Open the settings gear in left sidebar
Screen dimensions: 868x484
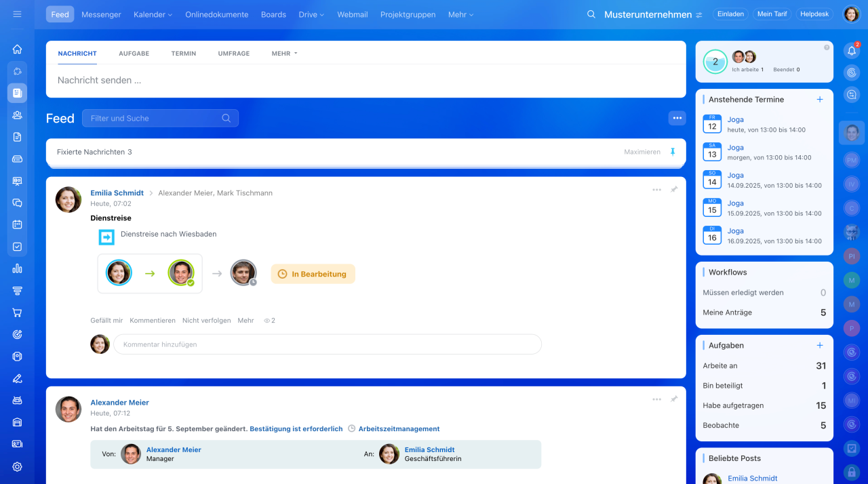pos(17,466)
